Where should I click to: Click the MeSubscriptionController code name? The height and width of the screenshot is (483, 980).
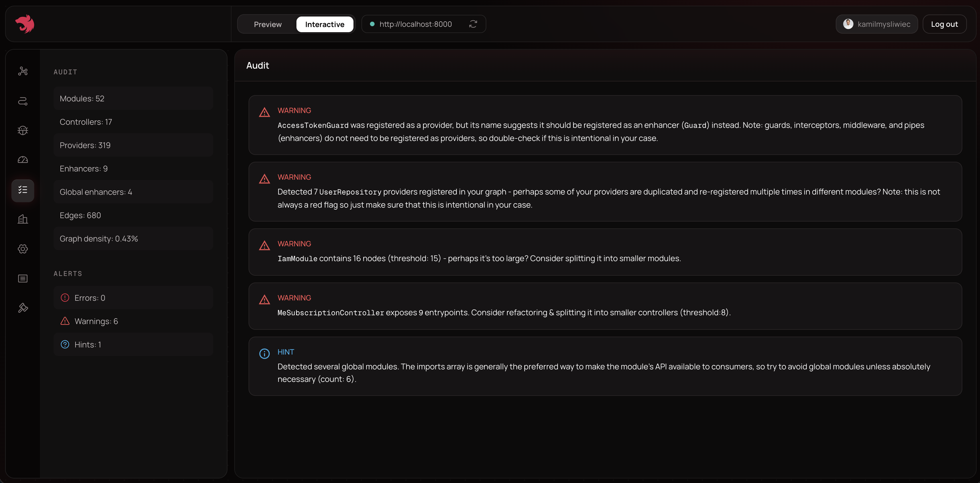331,313
